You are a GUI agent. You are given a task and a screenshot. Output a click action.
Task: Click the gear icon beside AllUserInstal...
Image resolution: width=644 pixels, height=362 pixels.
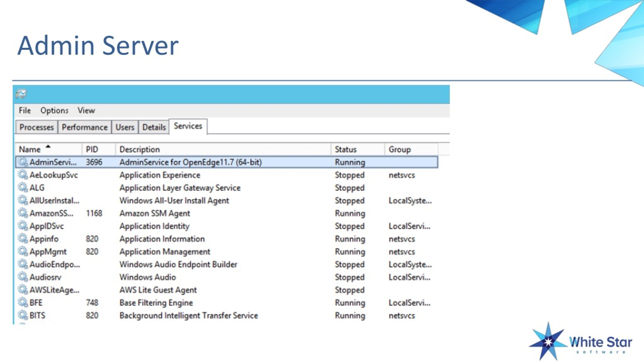23,200
